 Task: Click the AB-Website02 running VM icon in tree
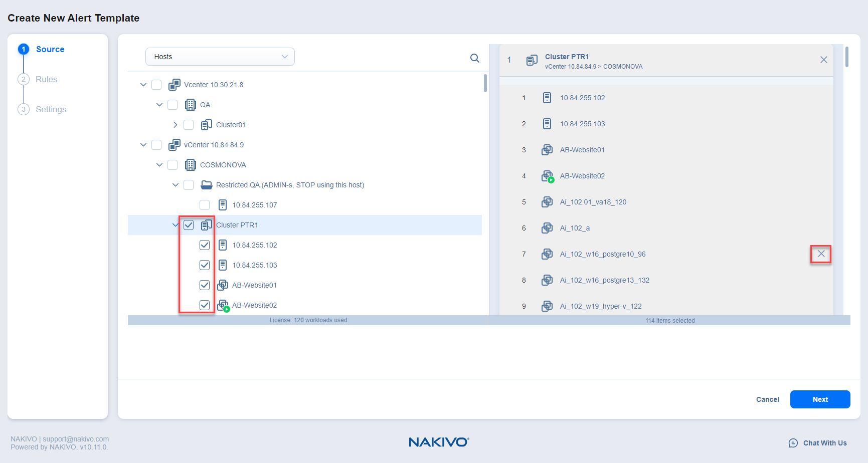click(x=223, y=305)
